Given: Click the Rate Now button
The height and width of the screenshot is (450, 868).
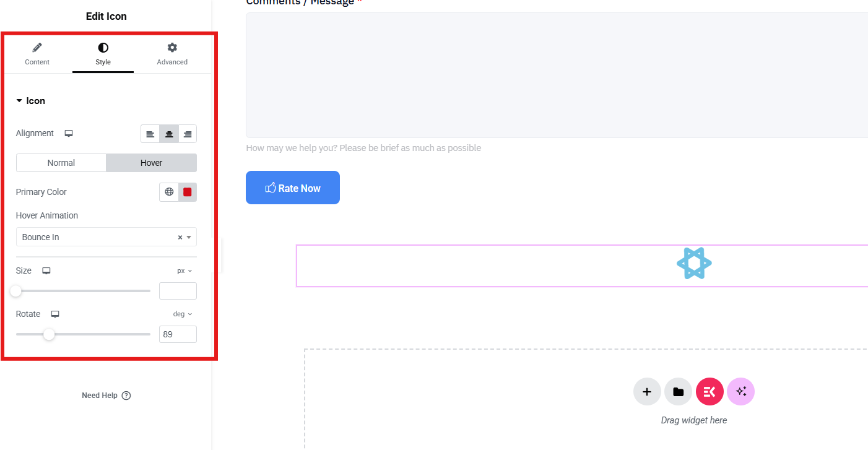Looking at the screenshot, I should coord(292,188).
